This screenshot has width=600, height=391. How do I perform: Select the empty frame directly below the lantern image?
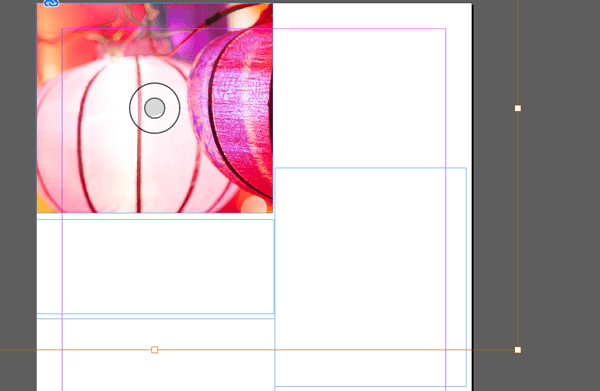(x=155, y=267)
